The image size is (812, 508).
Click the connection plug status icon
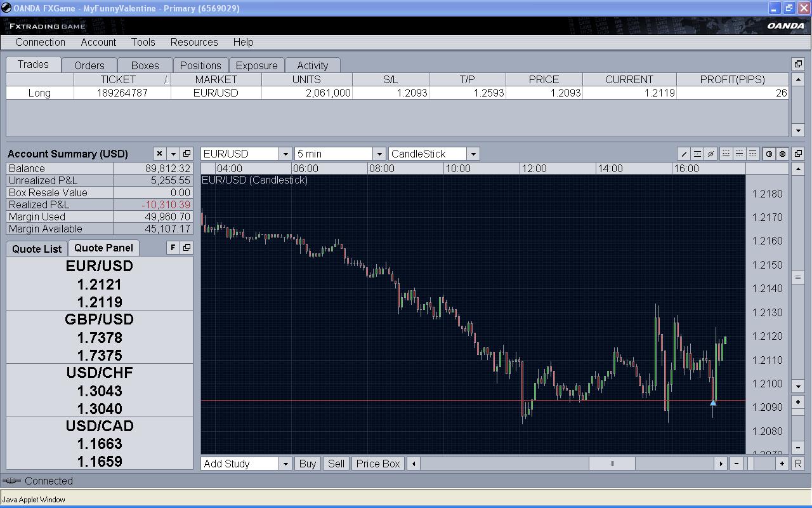pyautogui.click(x=11, y=481)
